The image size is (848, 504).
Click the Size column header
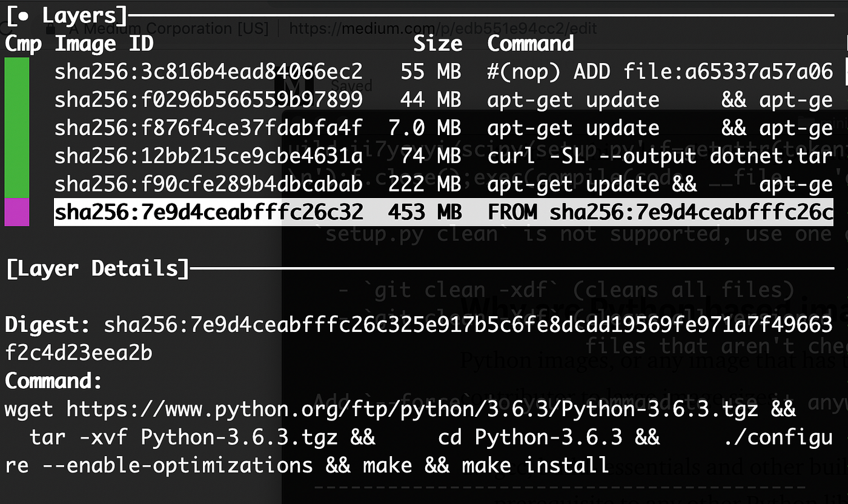pos(437,44)
